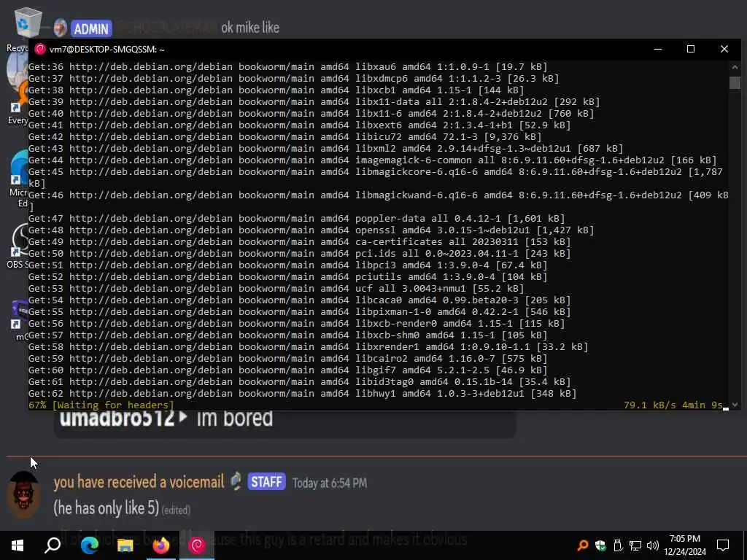The image size is (747, 560).
Task: Click the chat avatar beside voicemail message
Action: pos(23,495)
